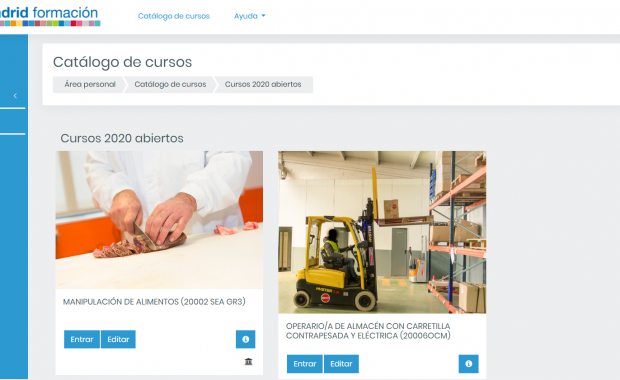Click the Cursos 2020 abiertos section heading

point(122,138)
